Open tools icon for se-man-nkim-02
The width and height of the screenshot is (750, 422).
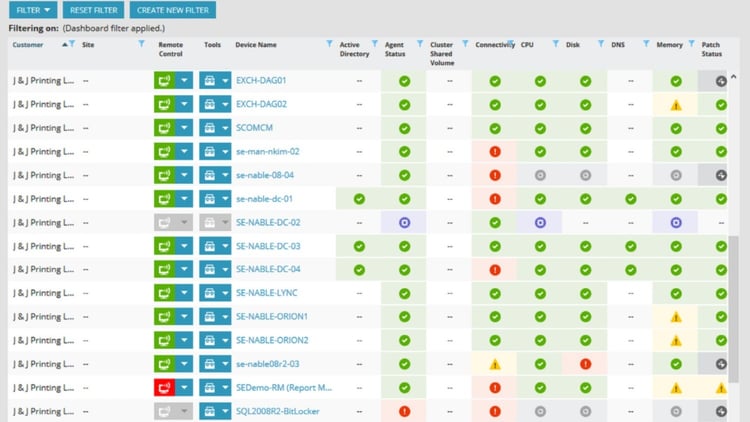pyautogui.click(x=209, y=152)
